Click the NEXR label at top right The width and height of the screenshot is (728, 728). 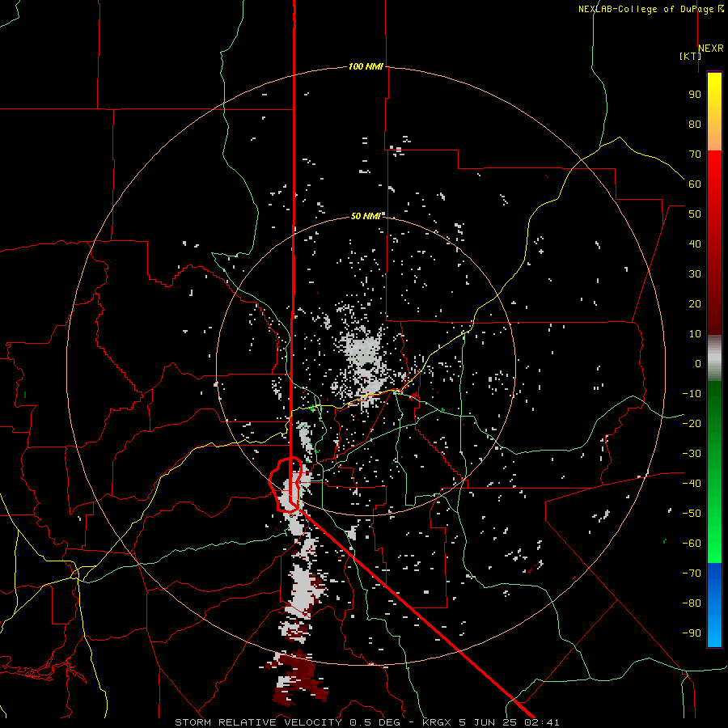click(711, 49)
